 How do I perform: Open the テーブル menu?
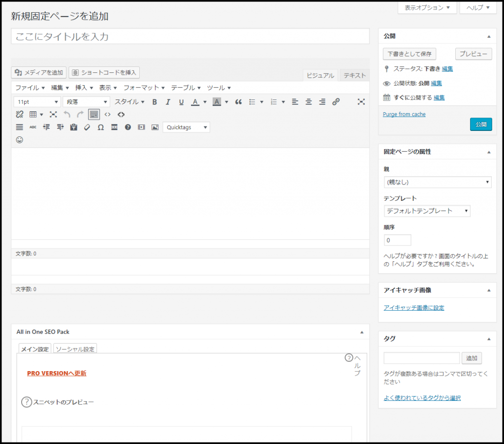point(186,88)
